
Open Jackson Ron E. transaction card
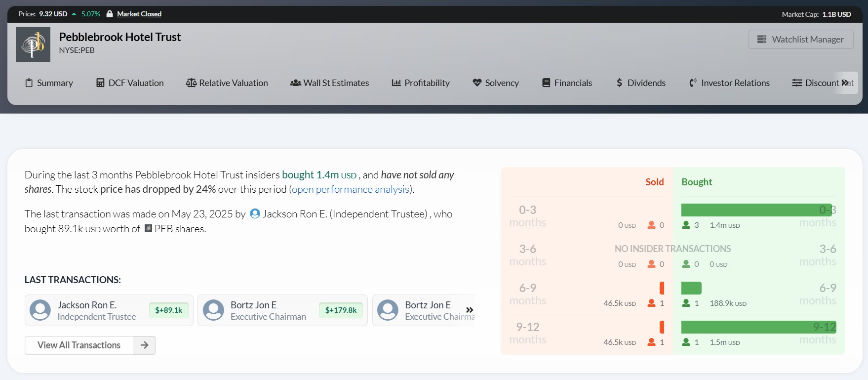coord(109,310)
